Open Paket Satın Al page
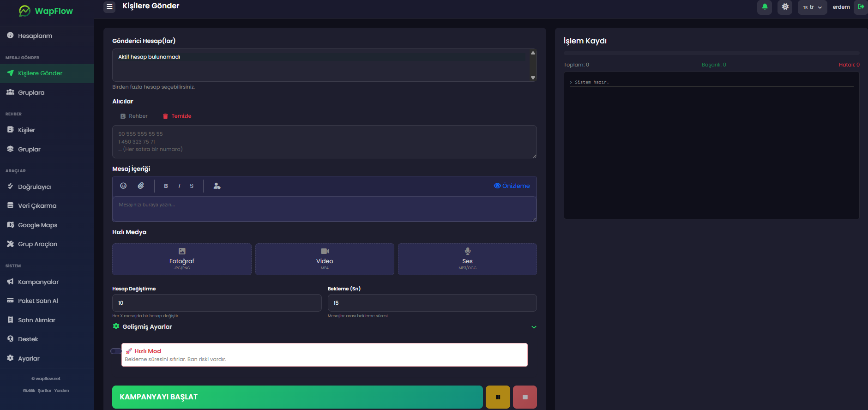 [x=47, y=301]
